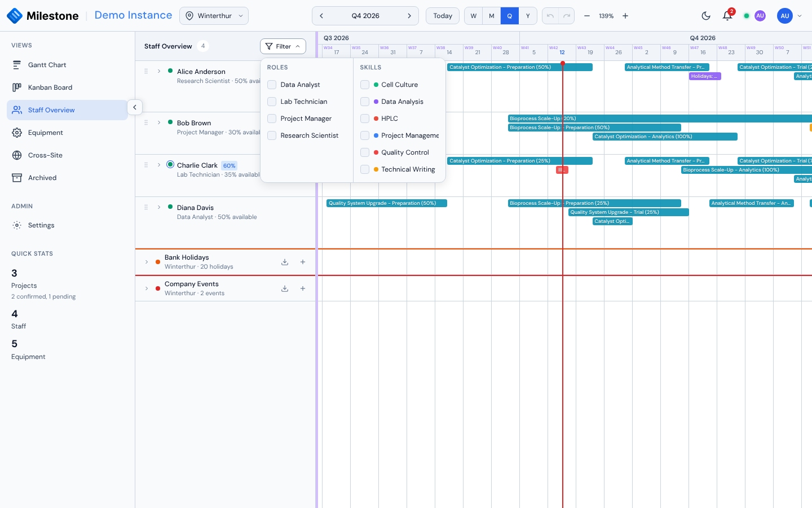
Task: Go to previous quarter arrow
Action: pos(321,16)
